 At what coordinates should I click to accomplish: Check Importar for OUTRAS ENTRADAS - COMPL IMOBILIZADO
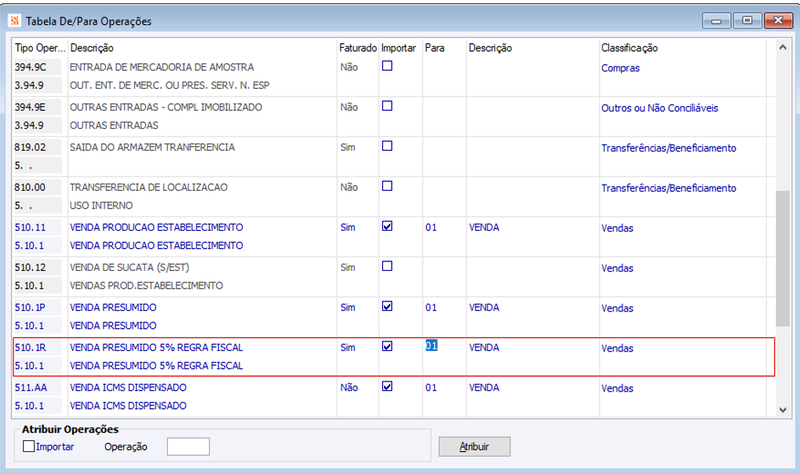(387, 106)
